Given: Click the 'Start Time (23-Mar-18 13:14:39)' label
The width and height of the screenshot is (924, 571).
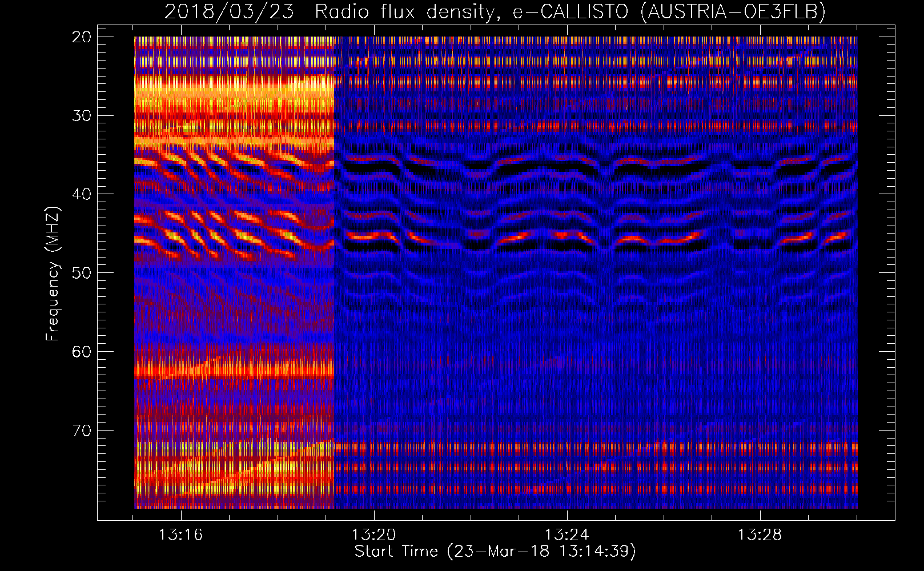Looking at the screenshot, I should click(x=495, y=552).
